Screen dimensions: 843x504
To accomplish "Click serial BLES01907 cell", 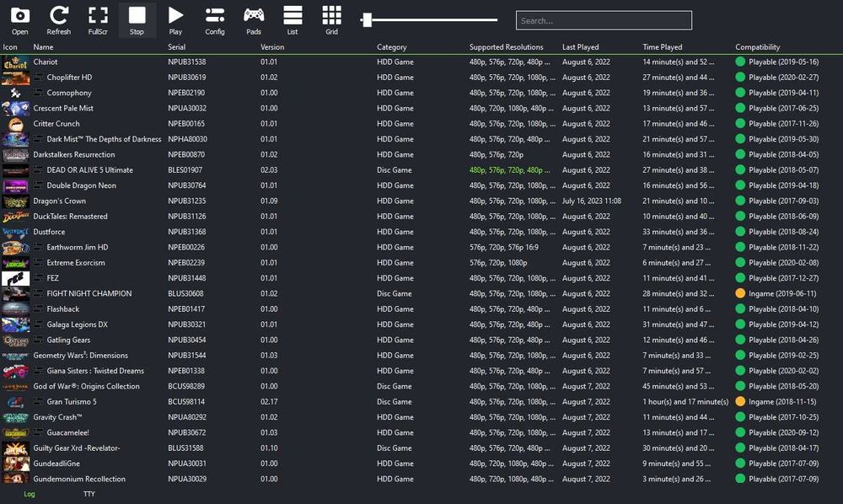I will point(185,169).
